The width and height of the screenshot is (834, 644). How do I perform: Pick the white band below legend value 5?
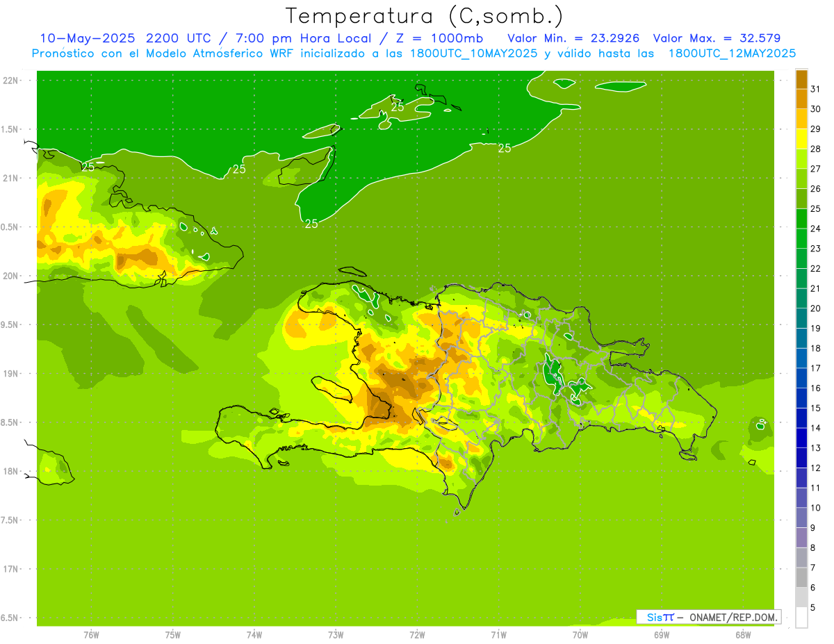(x=801, y=617)
